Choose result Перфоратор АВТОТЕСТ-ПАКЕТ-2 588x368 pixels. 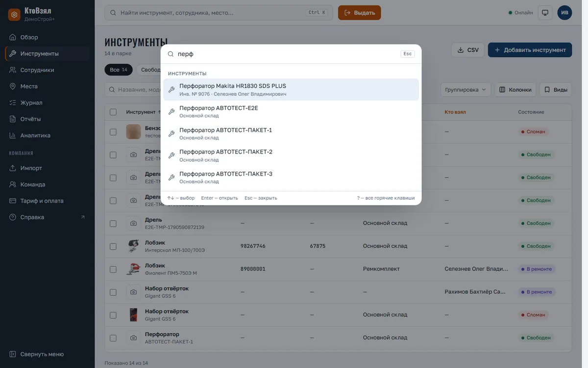291,156
